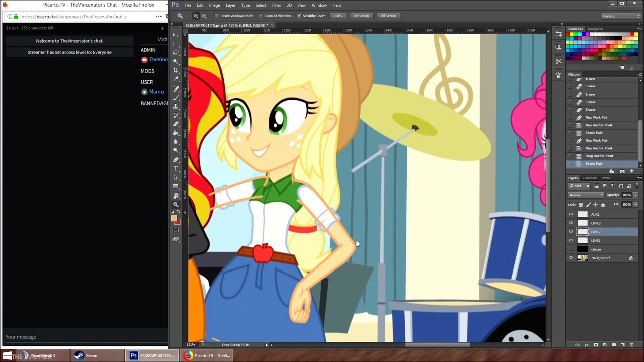Open the layer Opacity dropdown arrow

[x=635, y=195]
